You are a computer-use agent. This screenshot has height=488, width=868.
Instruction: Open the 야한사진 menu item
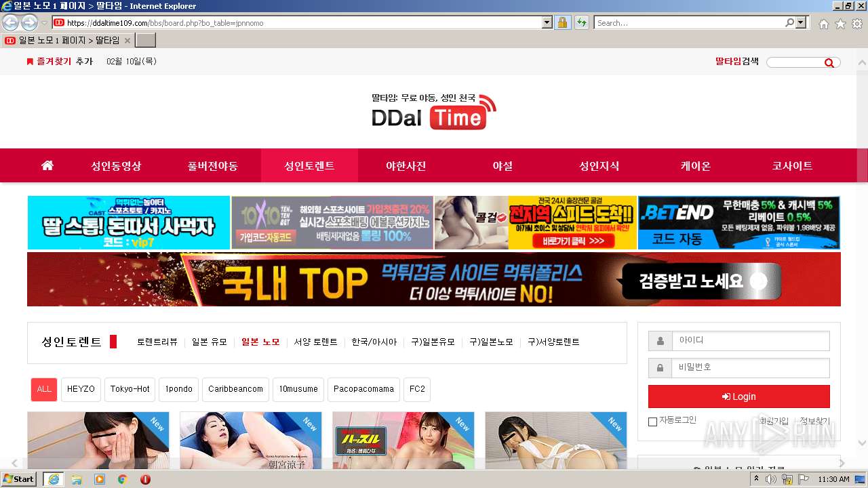tap(406, 165)
